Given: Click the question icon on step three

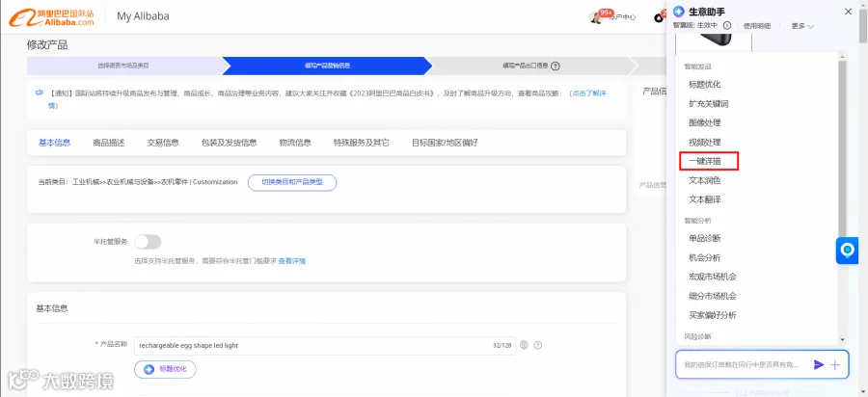Looking at the screenshot, I should (556, 66).
